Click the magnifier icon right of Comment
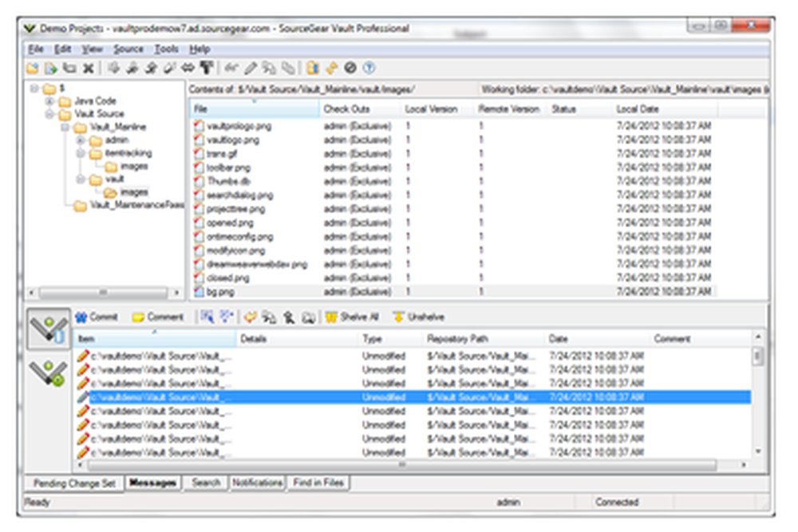 (x=207, y=317)
